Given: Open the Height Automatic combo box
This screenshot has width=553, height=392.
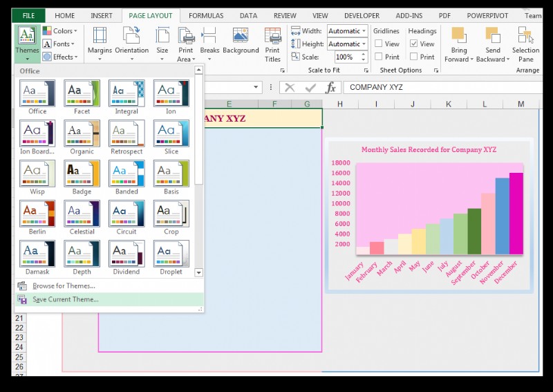Looking at the screenshot, I should click(348, 44).
